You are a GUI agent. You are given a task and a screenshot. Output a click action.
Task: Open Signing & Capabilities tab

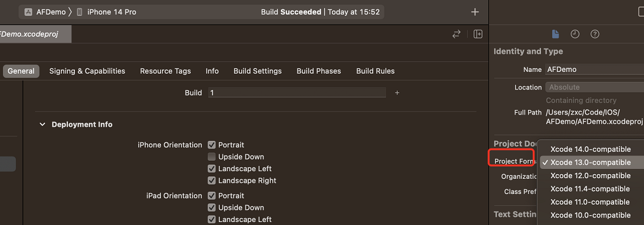tap(87, 71)
